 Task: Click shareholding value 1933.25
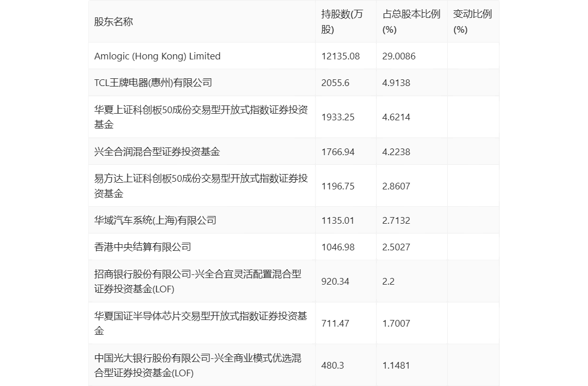point(338,117)
